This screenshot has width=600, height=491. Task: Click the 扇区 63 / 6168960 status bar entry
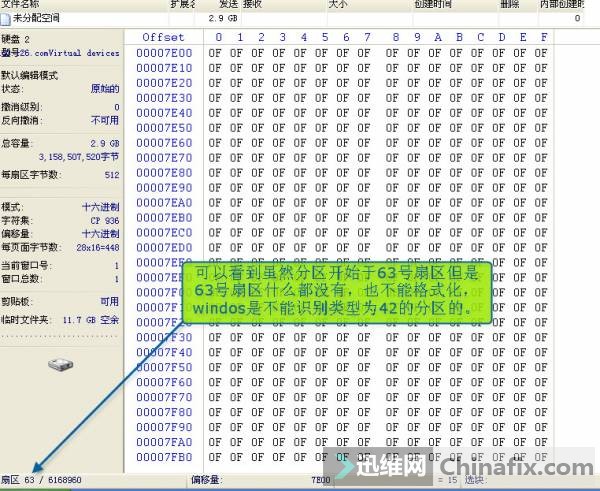coord(41,480)
